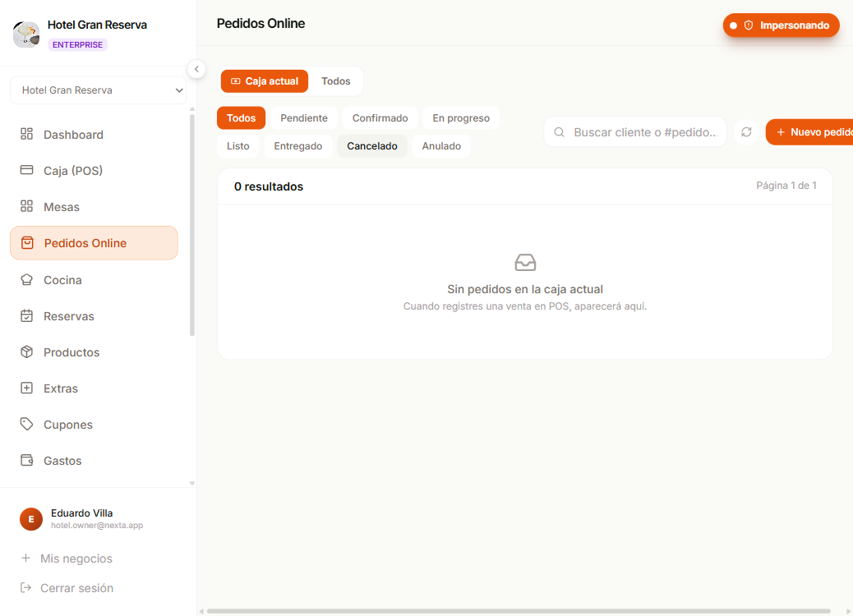Click the refresh orders icon
Viewport: 853px width, 616px height.
pos(746,131)
